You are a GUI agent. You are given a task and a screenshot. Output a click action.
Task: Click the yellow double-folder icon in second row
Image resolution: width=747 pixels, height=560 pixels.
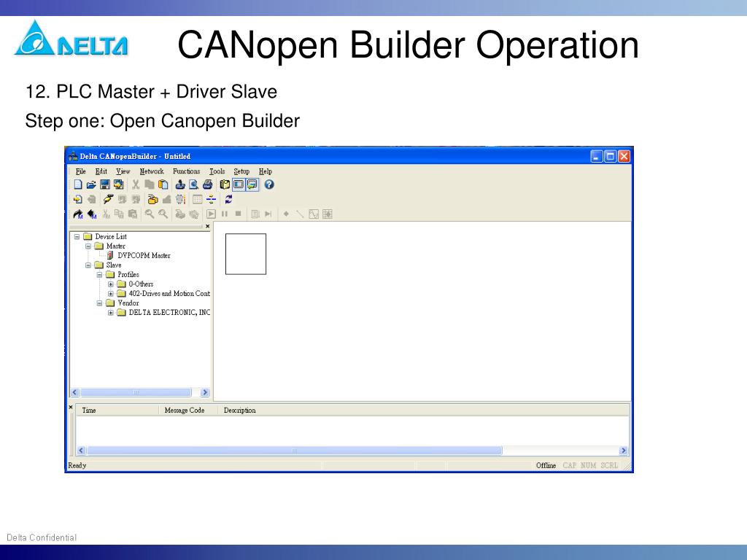click(x=152, y=200)
